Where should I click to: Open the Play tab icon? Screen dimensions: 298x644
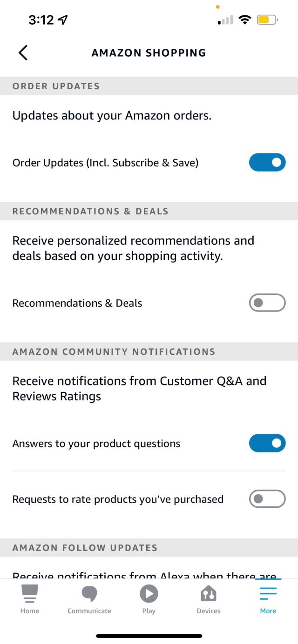(149, 594)
